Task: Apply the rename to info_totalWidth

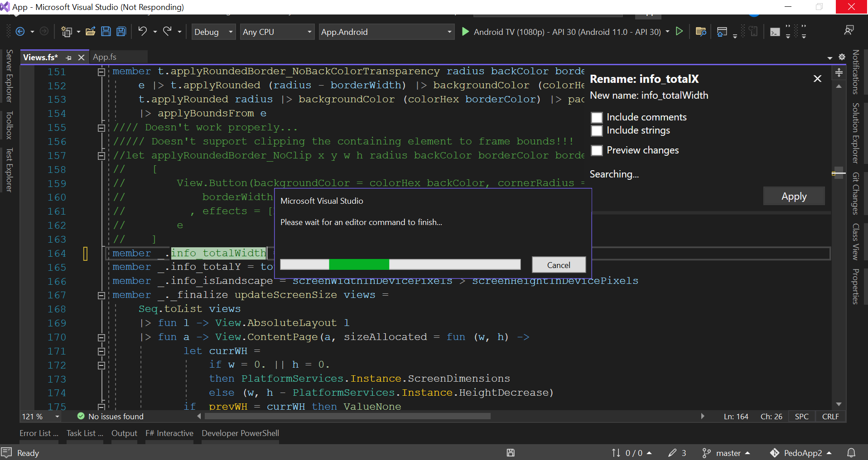Action: coord(794,196)
